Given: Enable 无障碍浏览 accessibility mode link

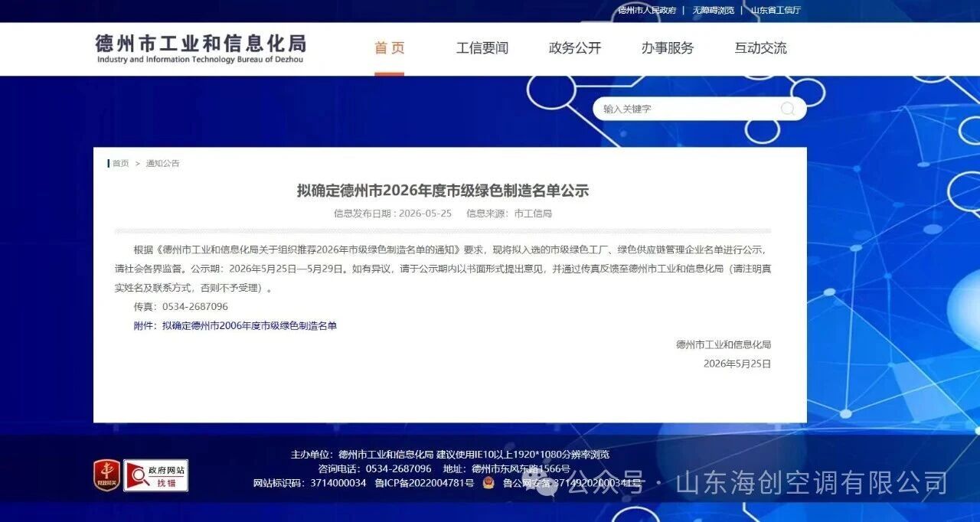Looking at the screenshot, I should pos(713,10).
